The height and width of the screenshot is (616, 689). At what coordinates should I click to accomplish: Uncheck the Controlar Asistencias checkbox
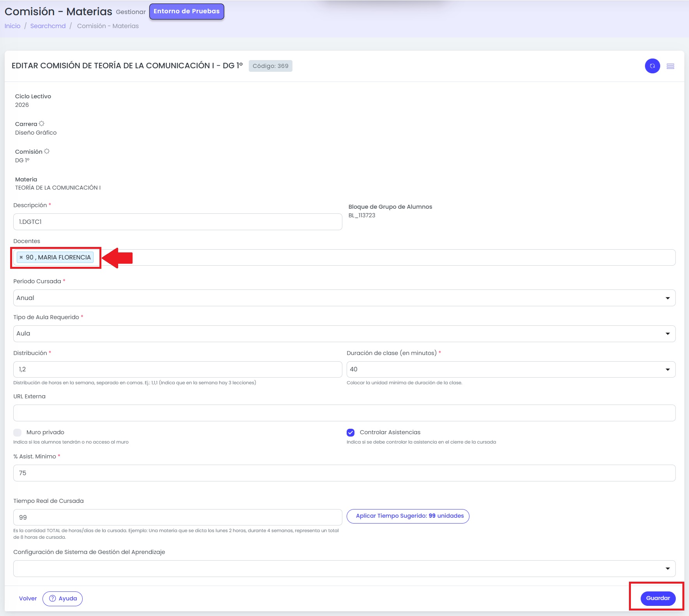point(351,432)
